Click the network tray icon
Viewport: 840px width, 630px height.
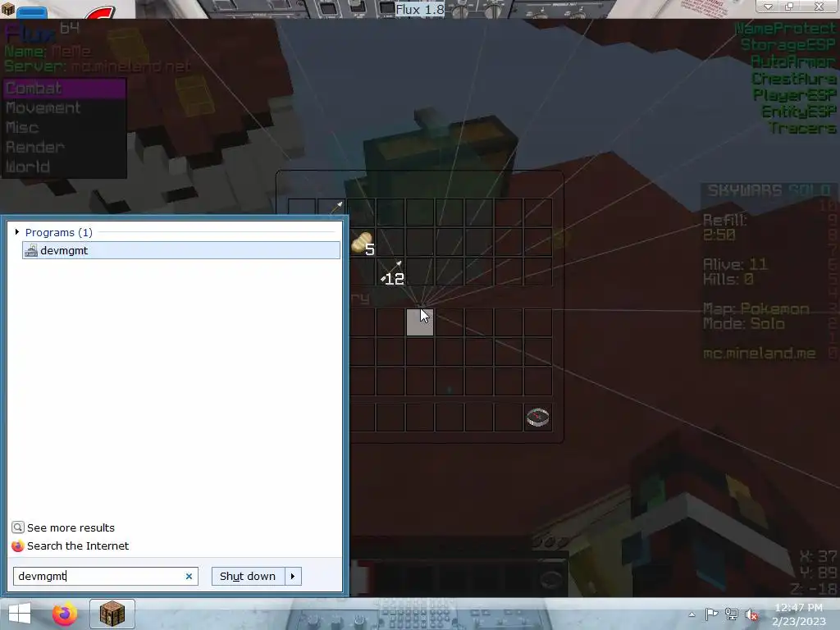point(731,614)
